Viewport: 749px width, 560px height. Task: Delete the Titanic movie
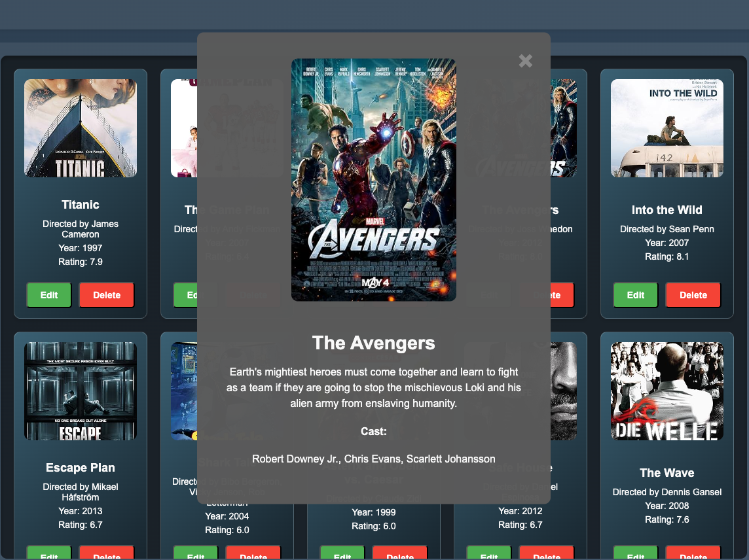pos(107,295)
